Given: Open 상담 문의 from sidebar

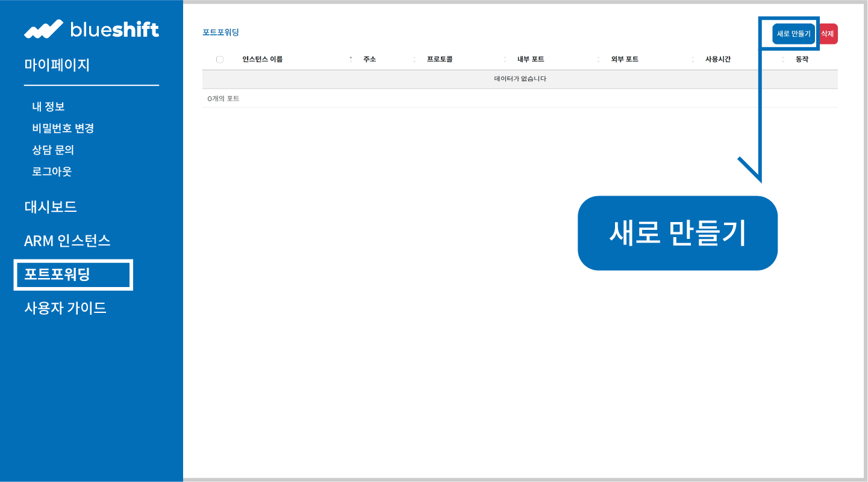Looking at the screenshot, I should [x=53, y=150].
